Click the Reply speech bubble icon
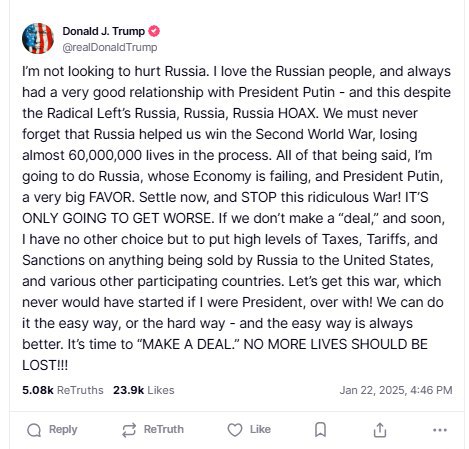 tap(34, 430)
